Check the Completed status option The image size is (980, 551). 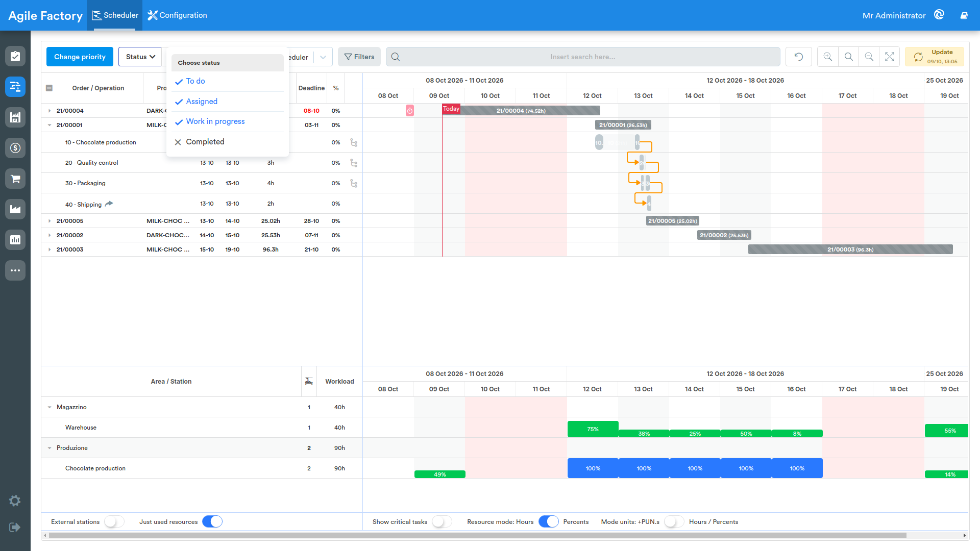(228, 142)
